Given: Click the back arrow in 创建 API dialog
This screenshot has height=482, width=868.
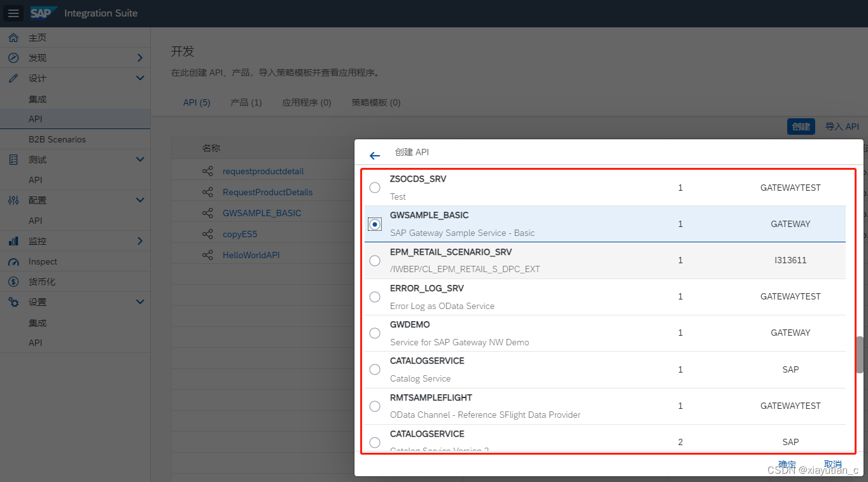Looking at the screenshot, I should click(375, 155).
